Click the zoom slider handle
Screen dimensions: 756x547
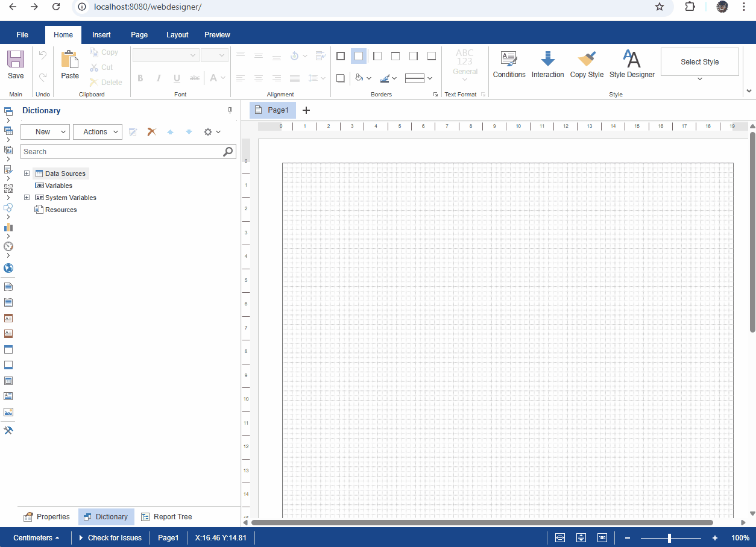pos(669,538)
